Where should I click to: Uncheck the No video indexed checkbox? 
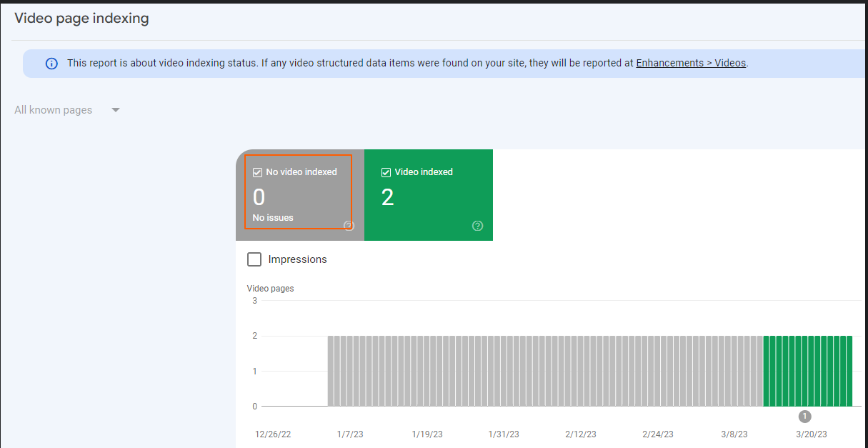click(257, 172)
